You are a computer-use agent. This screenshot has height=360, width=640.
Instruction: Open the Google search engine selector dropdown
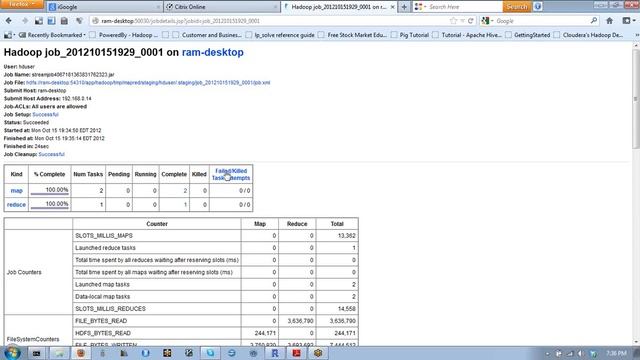[487, 21]
